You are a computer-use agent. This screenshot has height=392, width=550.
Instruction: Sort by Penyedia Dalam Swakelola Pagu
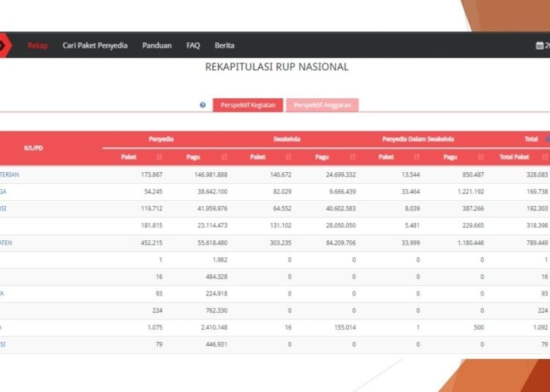coord(481,157)
